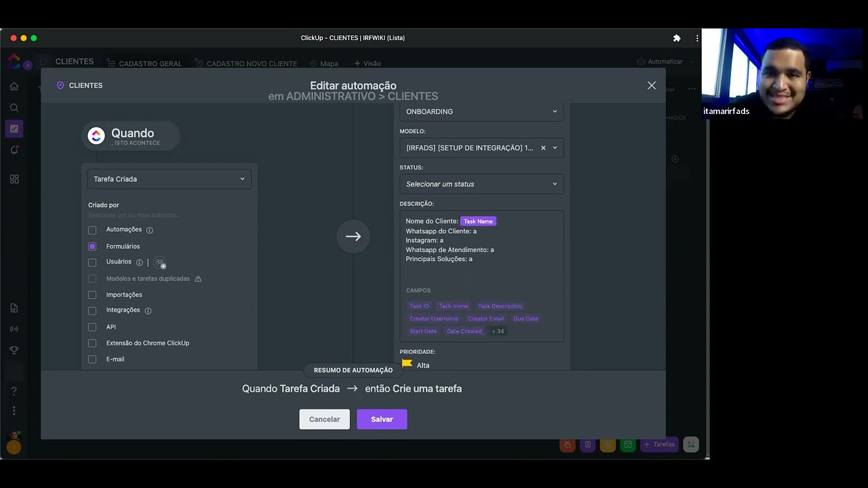
Task: Click the CLIENTES location label in the dialog header
Action: 80,85
